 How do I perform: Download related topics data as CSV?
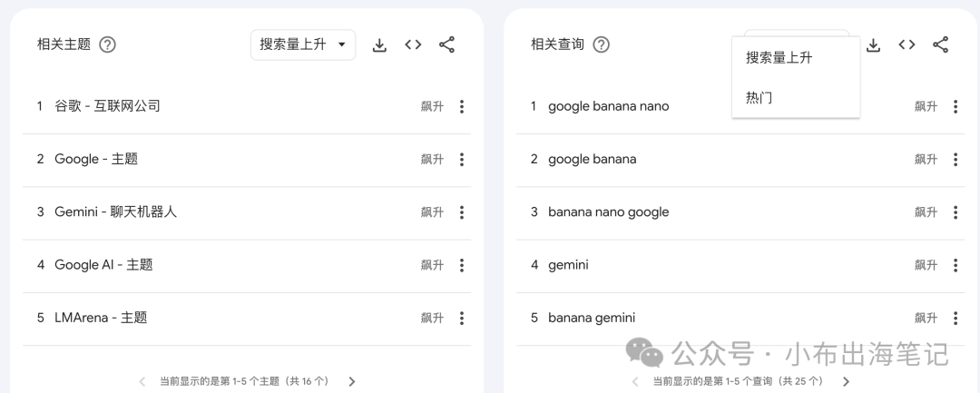(380, 45)
